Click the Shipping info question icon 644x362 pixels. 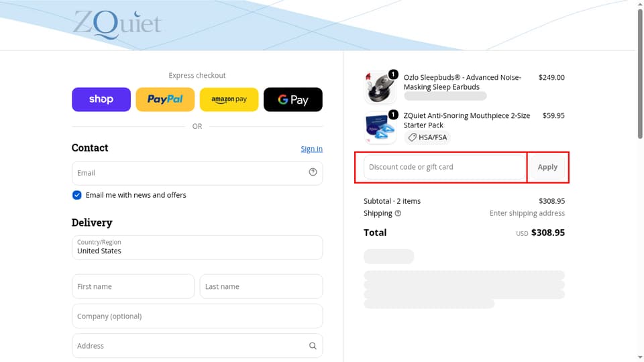(x=398, y=213)
